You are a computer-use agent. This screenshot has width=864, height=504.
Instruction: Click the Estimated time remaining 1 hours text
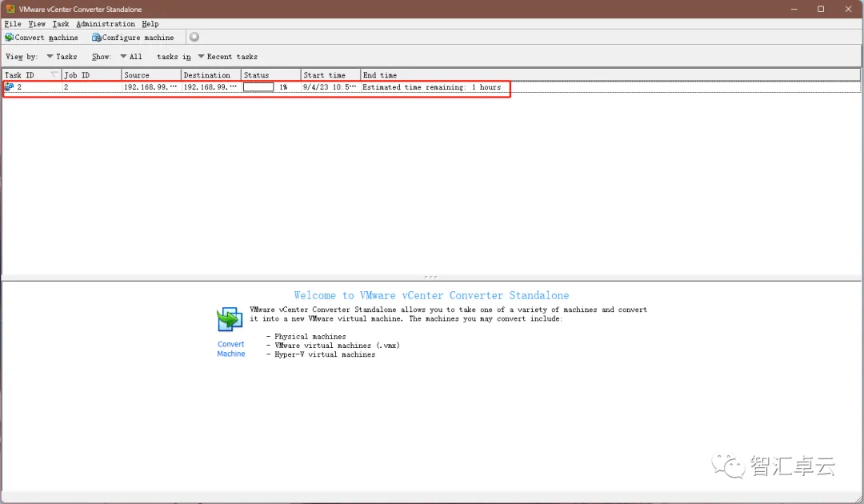point(431,87)
